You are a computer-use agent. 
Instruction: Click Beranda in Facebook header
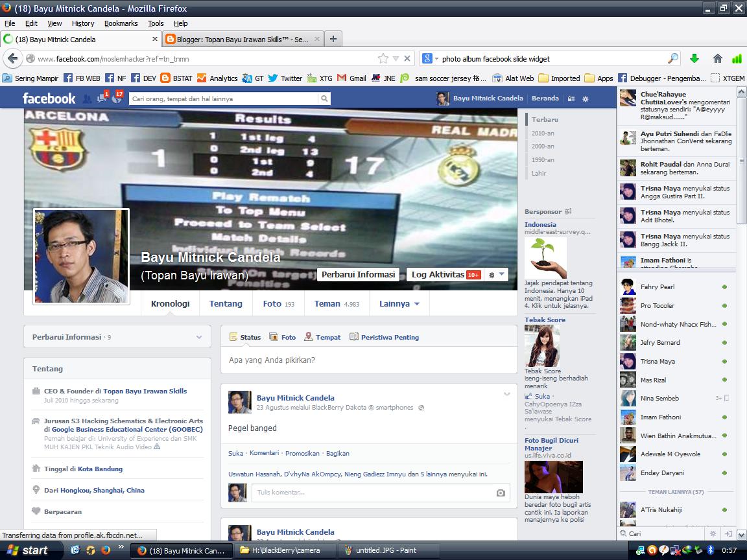tap(545, 98)
